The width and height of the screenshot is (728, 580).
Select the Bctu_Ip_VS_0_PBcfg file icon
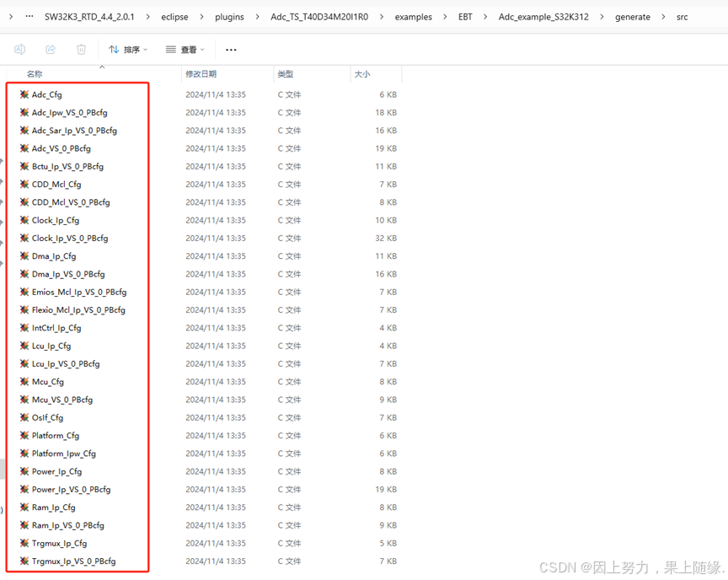(x=24, y=166)
